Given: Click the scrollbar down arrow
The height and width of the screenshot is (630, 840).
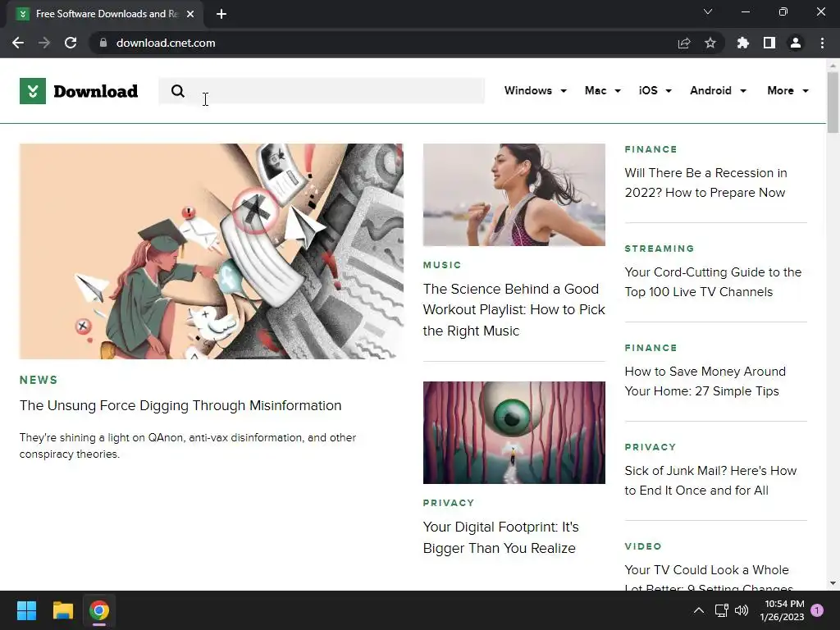Looking at the screenshot, I should click(x=833, y=583).
